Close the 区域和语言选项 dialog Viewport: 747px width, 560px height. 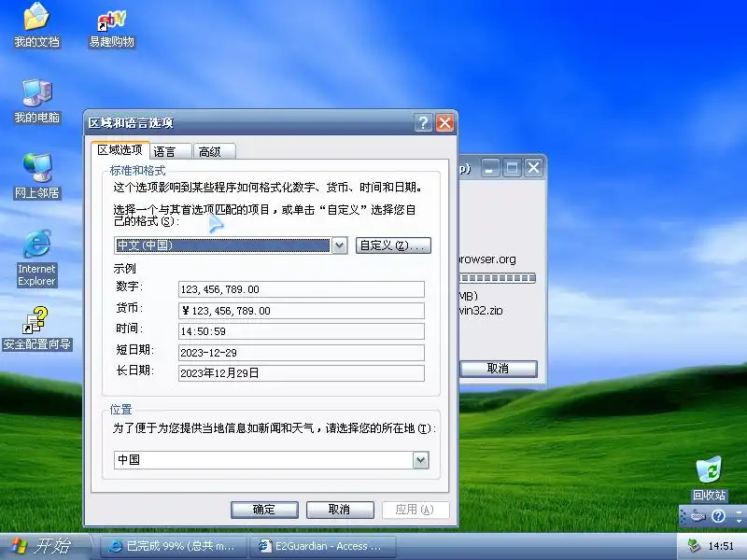tap(445, 123)
